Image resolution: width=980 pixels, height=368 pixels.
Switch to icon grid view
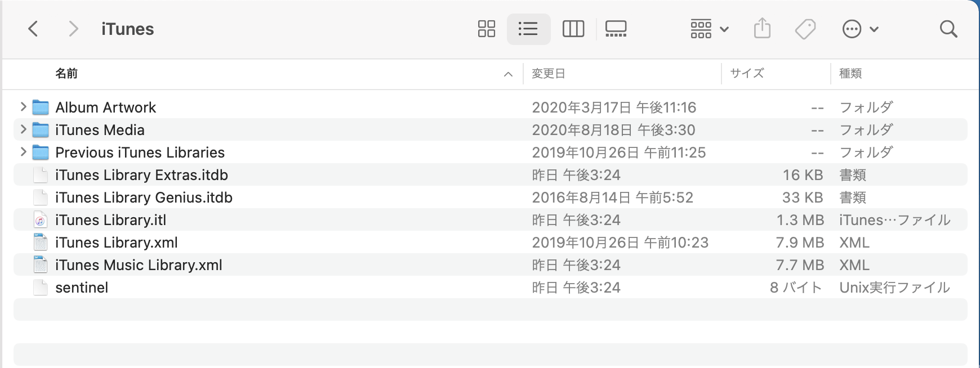[486, 29]
